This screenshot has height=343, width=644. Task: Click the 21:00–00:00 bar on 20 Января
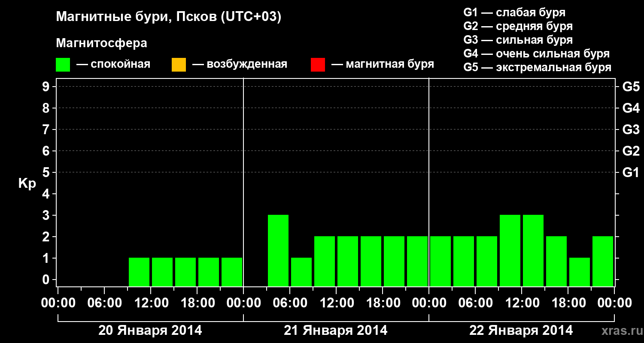(232, 272)
